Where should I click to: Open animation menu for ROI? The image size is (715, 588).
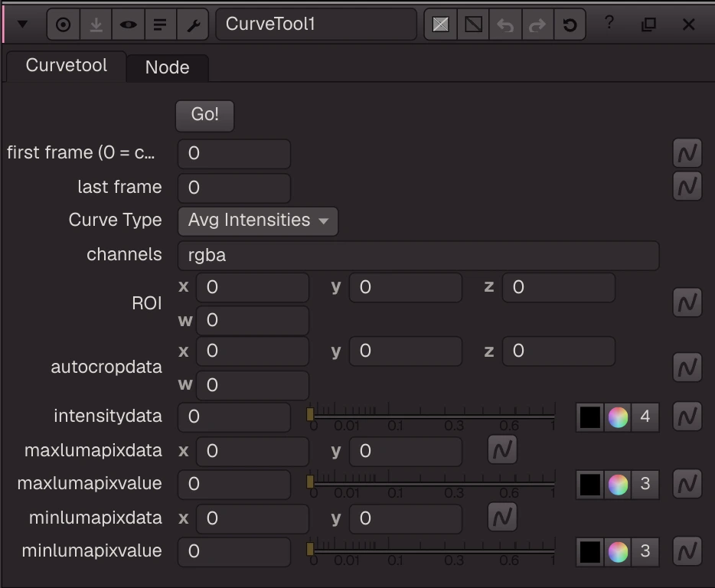point(687,302)
